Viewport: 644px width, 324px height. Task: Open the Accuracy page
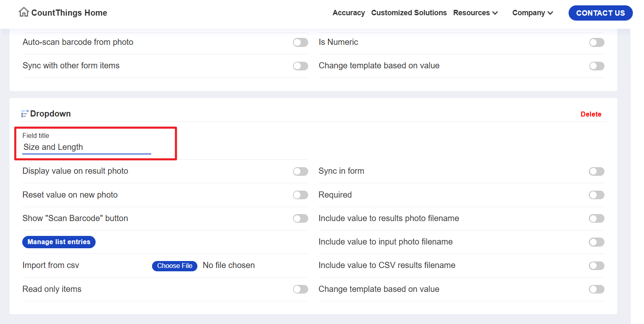pos(349,13)
